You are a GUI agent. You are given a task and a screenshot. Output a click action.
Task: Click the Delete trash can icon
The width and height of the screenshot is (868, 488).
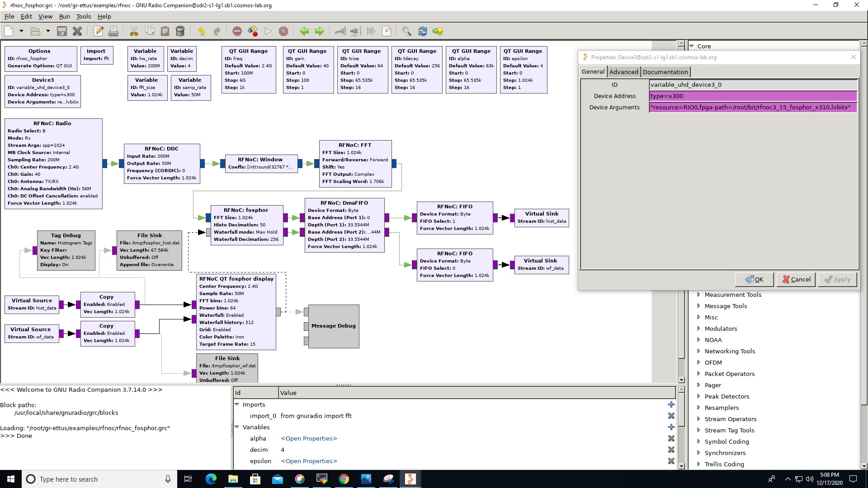(180, 31)
